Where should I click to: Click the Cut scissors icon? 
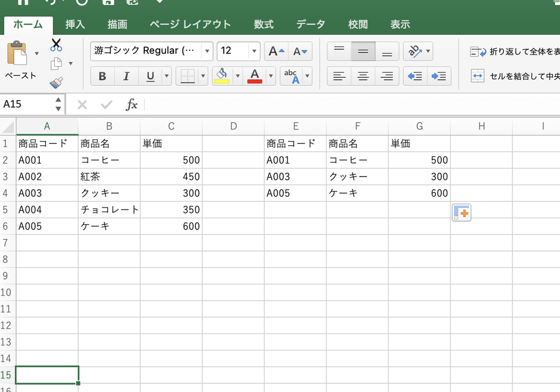(x=56, y=45)
